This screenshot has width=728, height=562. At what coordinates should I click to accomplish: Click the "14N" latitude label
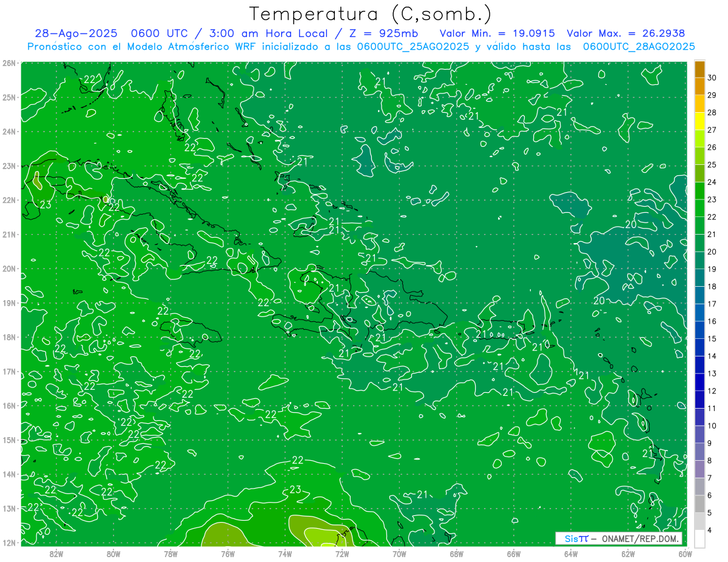9,473
